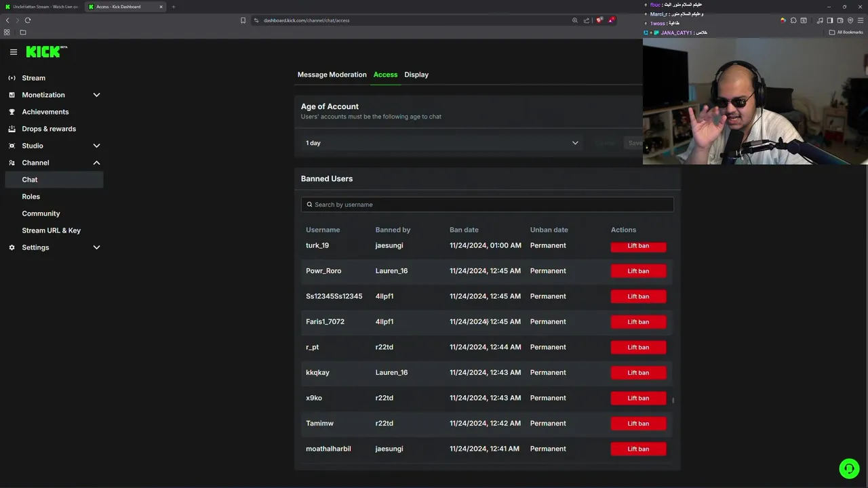Click the 'Unban date' column header
Screen dimensions: 868x488
point(549,230)
